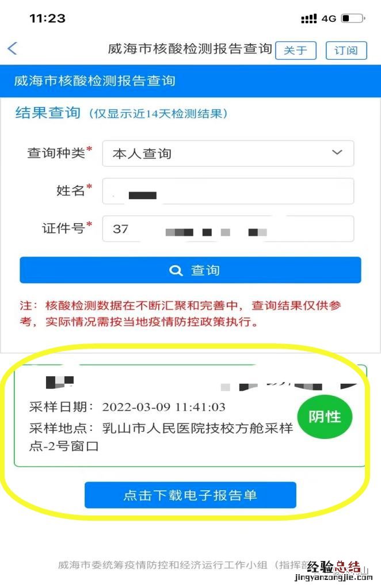Screen dimensions: 381x588
Task: Tap the 采样地点 location text
Action: pyautogui.click(x=161, y=437)
